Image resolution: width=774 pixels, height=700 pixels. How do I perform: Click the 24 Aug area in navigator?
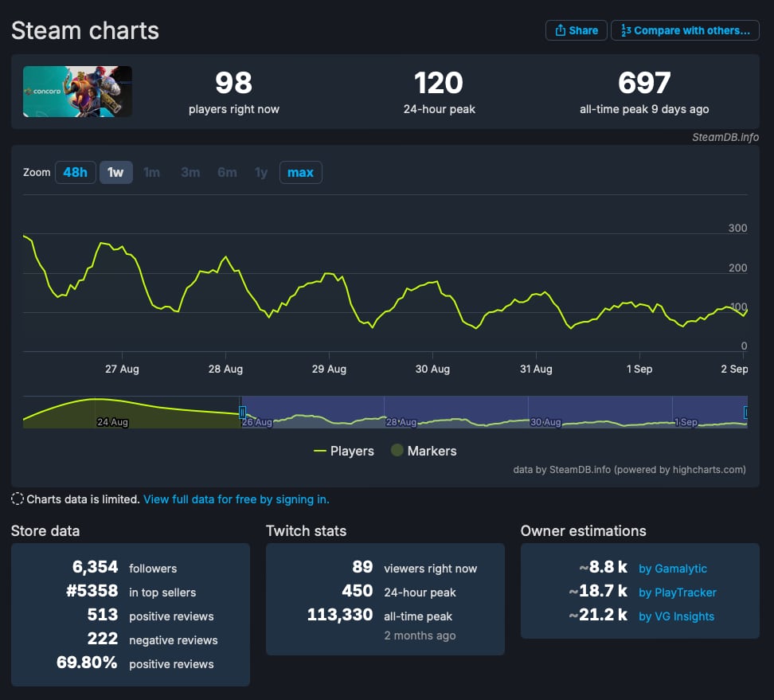(x=111, y=420)
